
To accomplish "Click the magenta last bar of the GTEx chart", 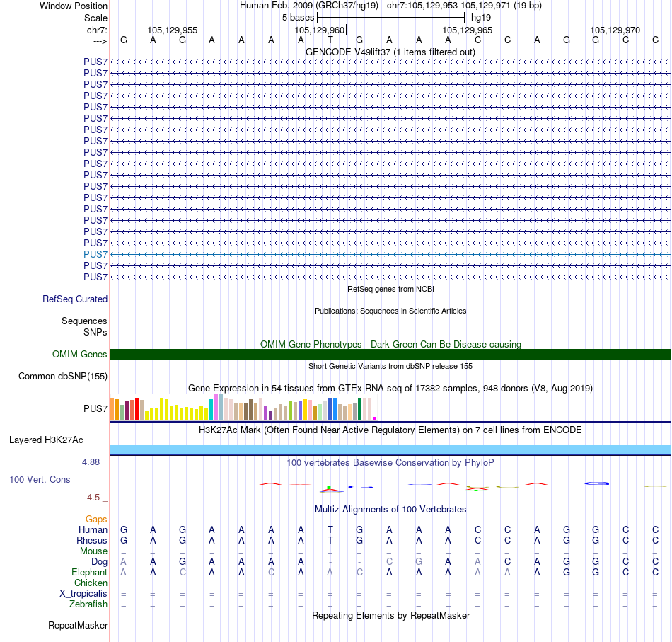I will click(x=375, y=418).
